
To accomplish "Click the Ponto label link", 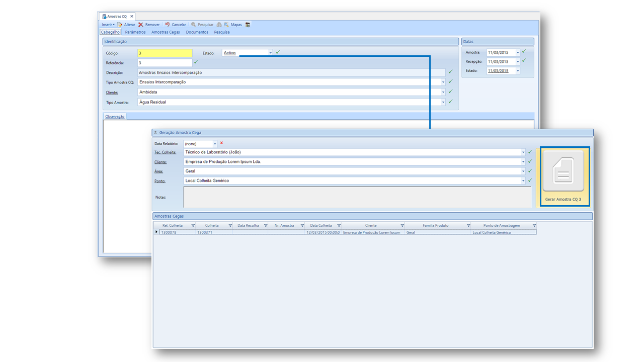I will pos(160,181).
